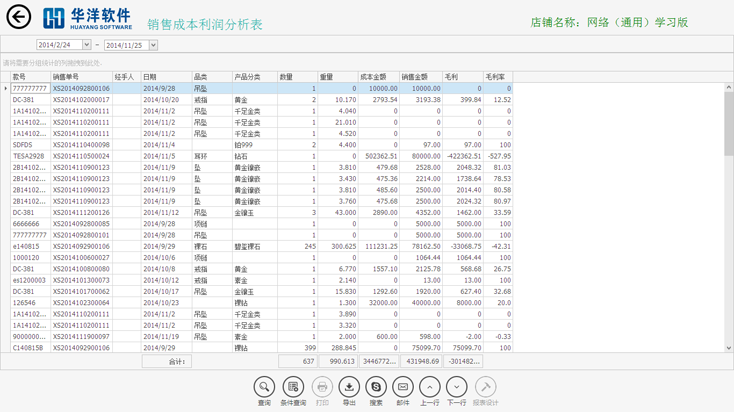Click the 75099.70 sales amount cell
This screenshot has width=734, height=412.
coord(421,348)
